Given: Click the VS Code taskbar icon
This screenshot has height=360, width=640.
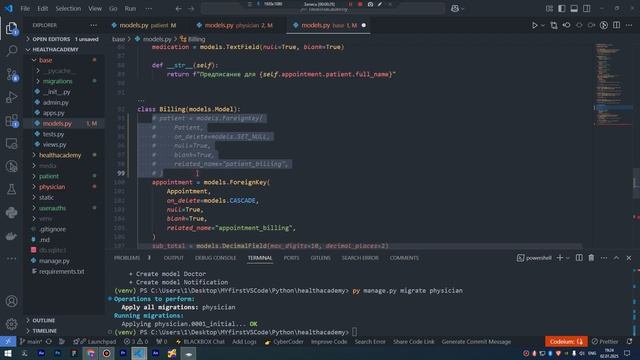Looking at the screenshot, I should (139, 353).
